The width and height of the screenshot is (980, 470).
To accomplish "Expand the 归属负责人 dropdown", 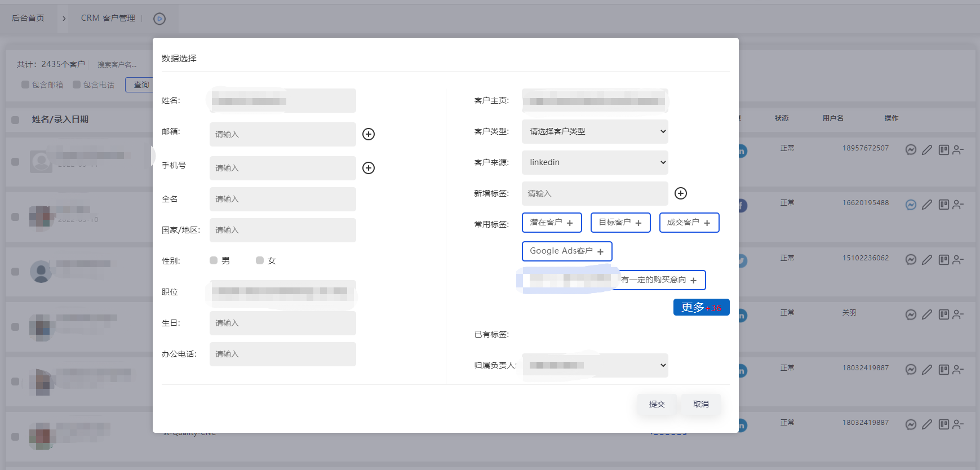I will click(x=595, y=365).
